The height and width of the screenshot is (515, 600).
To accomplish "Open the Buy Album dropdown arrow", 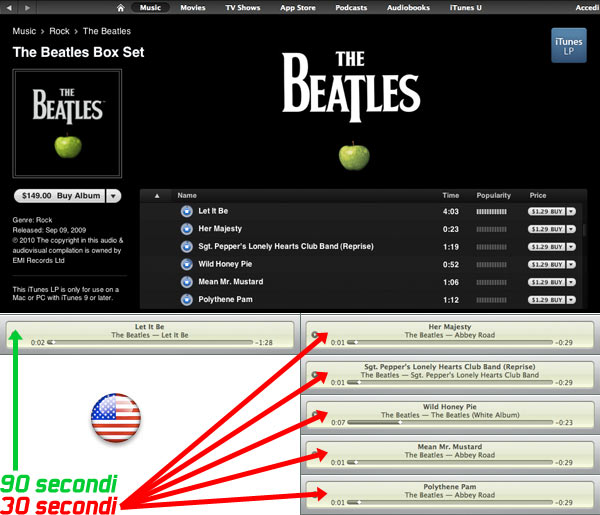I will [x=114, y=196].
